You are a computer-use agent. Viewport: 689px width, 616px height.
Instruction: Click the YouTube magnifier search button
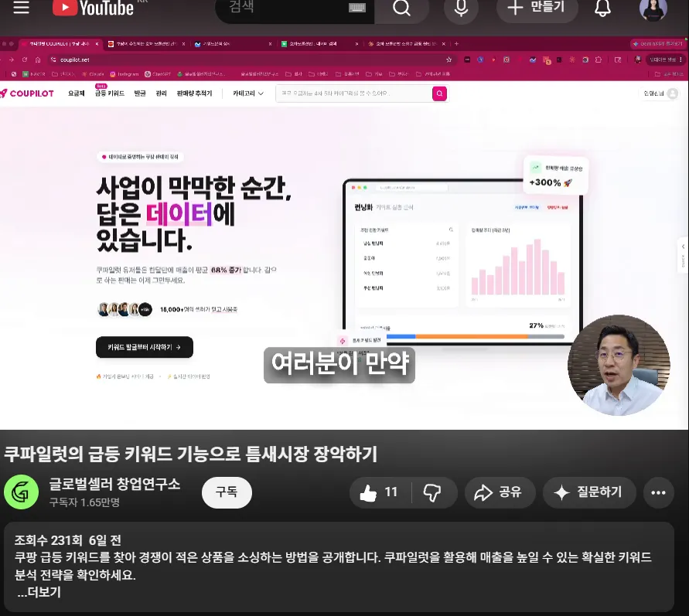(401, 8)
